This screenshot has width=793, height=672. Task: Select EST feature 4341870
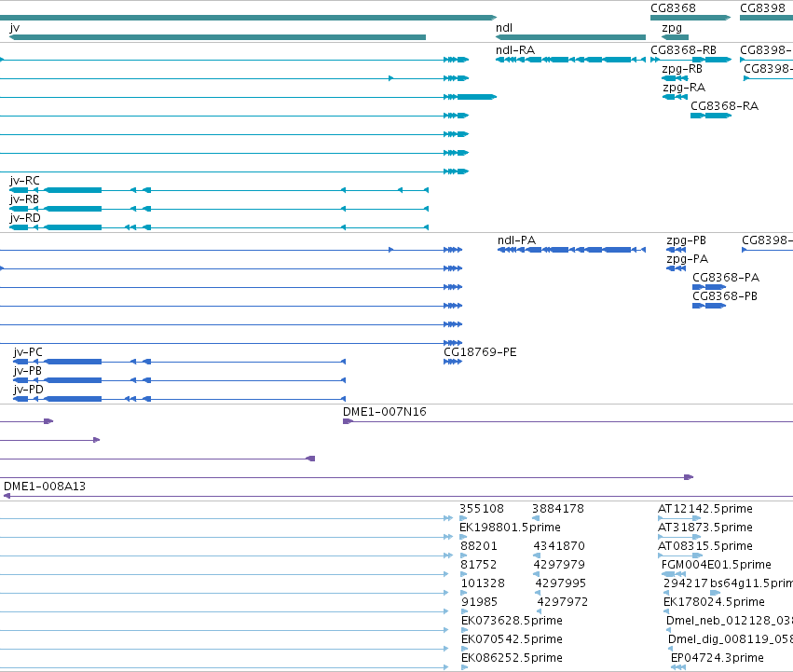click(x=537, y=555)
